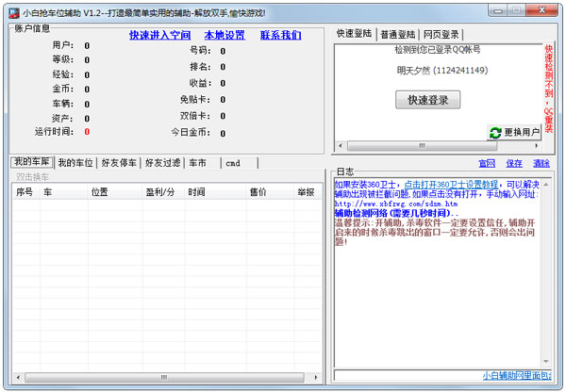Select the 我的车位 tab
Viewport: 566px width, 392px height.
(75, 163)
